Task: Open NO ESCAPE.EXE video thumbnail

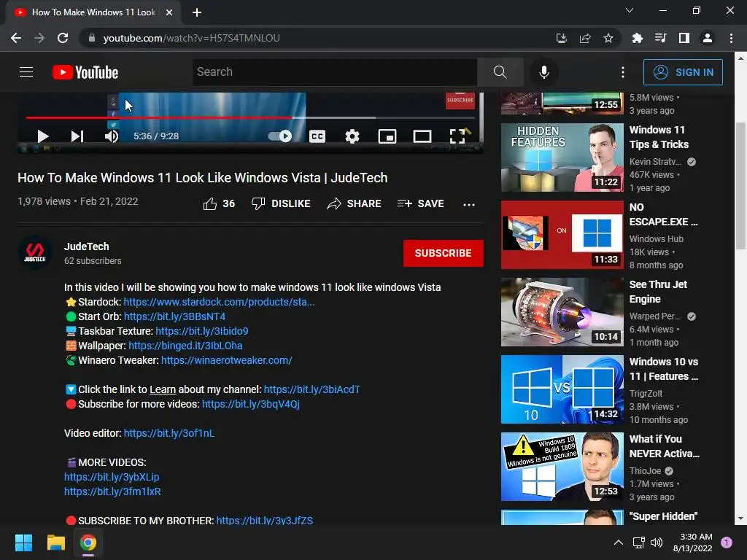Action: point(562,235)
